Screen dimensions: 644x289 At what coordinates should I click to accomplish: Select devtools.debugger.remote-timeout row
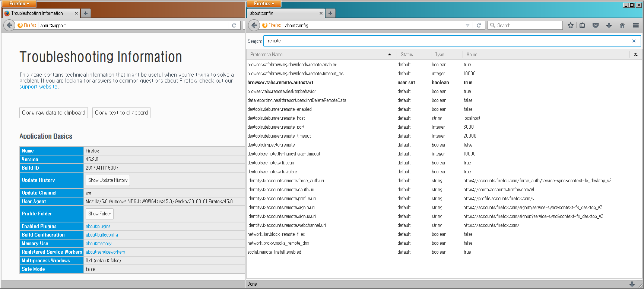pyautogui.click(x=445, y=136)
